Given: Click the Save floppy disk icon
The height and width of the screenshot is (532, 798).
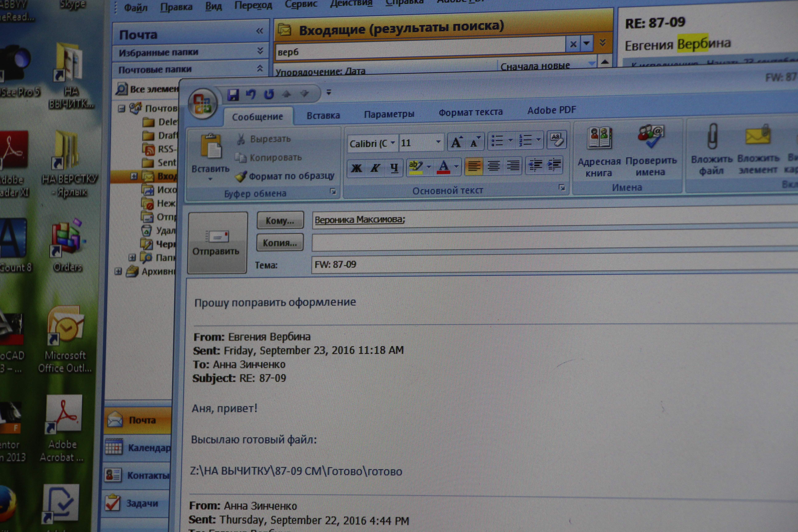Looking at the screenshot, I should pos(233,95).
